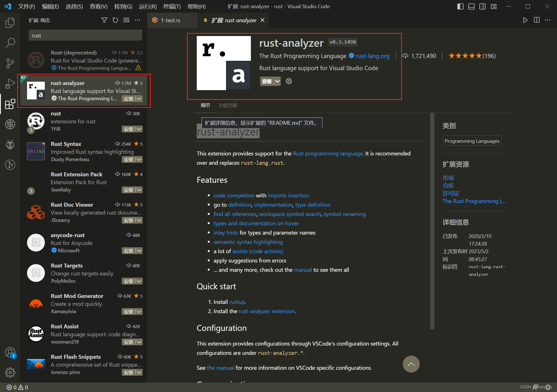Expand install dropdown for rust-analyzer list item
Image resolution: width=557 pixels, height=392 pixels.
(139, 99)
